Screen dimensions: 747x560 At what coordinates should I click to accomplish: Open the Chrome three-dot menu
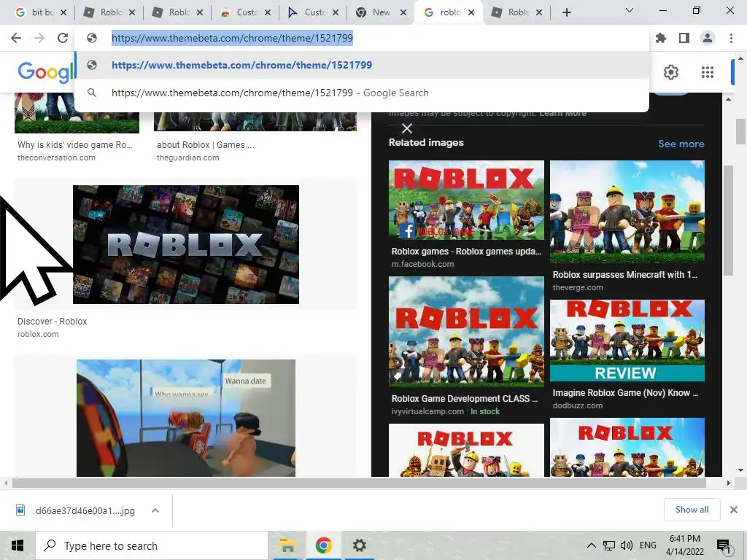(731, 38)
